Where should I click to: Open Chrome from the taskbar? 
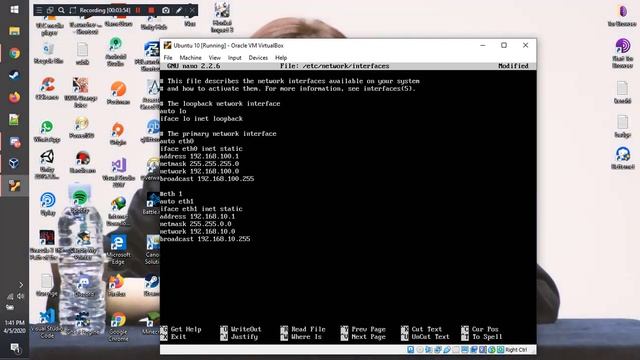pyautogui.click(x=14, y=53)
